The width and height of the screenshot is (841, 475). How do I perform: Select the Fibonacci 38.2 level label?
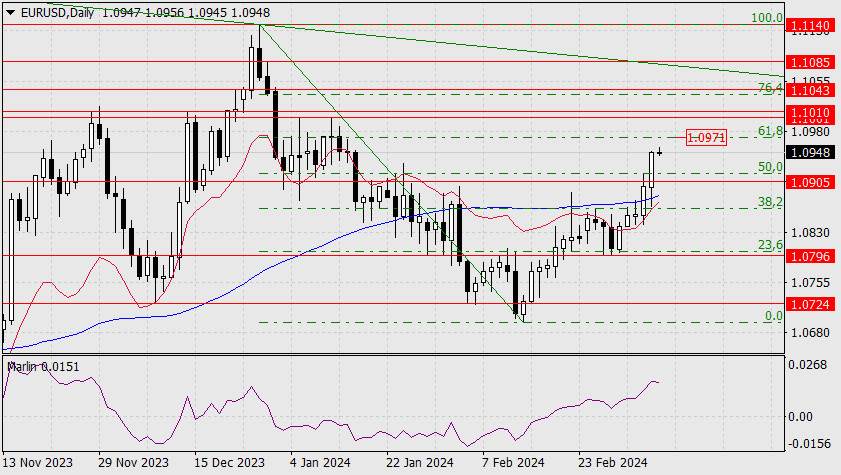(770, 202)
